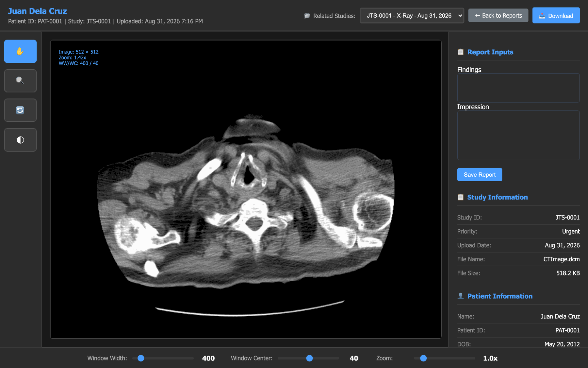Viewport: 588px width, 368px height.
Task: Click the reset view refresh tool
Action: (x=20, y=110)
